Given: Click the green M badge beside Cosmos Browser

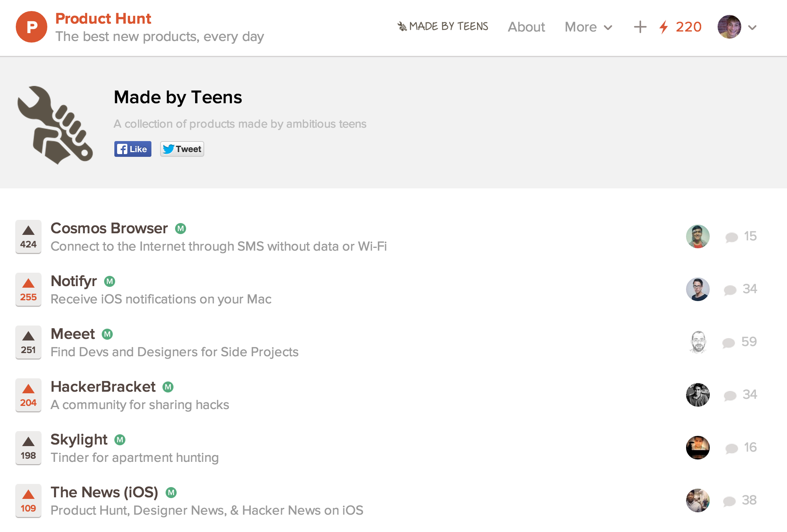Looking at the screenshot, I should (181, 229).
